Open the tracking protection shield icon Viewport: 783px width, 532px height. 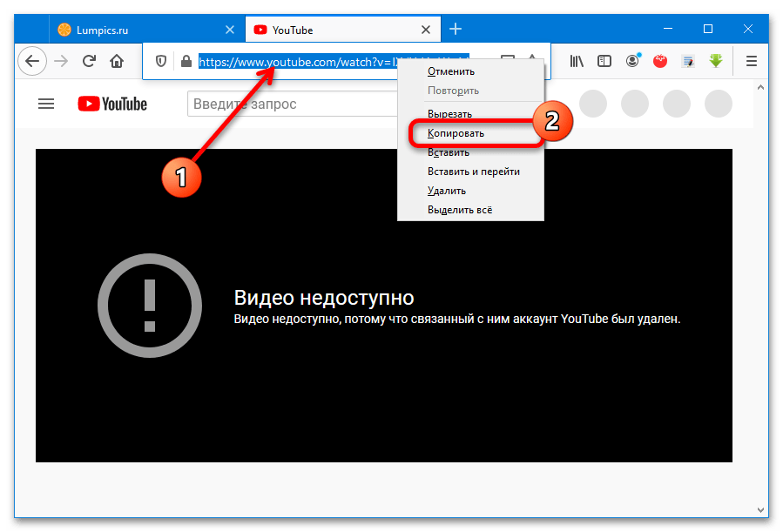point(160,61)
